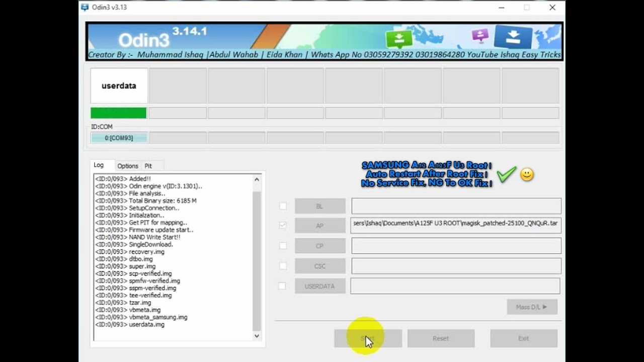Image resolution: width=644 pixels, height=362 pixels.
Task: Minimize the Odin3 window
Action: pyautogui.click(x=502, y=8)
